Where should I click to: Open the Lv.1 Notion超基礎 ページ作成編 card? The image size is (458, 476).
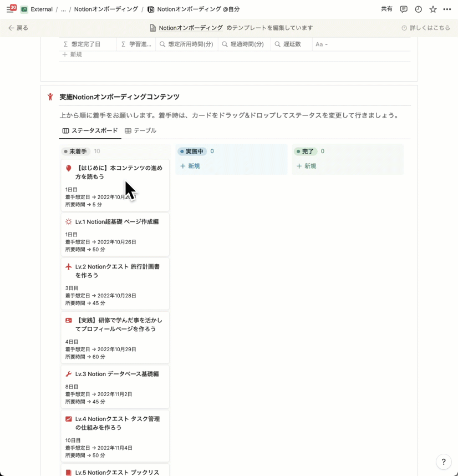[x=115, y=235]
